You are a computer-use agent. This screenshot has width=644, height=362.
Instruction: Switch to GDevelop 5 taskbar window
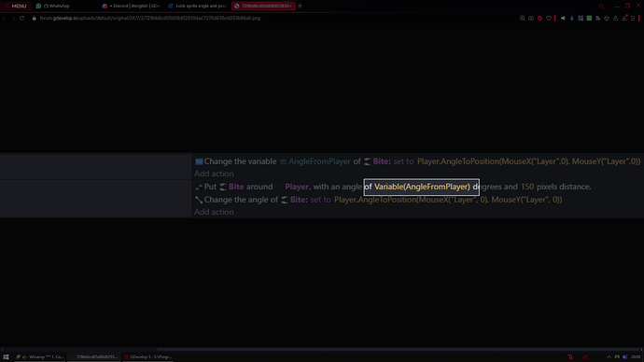(147, 357)
